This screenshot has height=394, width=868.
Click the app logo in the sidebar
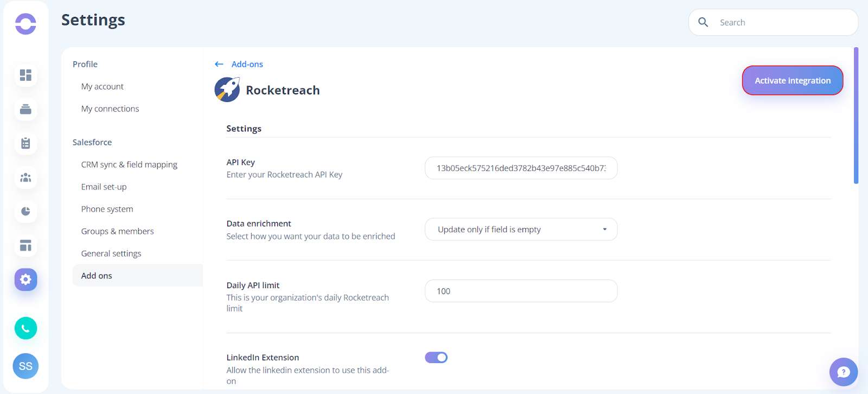(25, 24)
